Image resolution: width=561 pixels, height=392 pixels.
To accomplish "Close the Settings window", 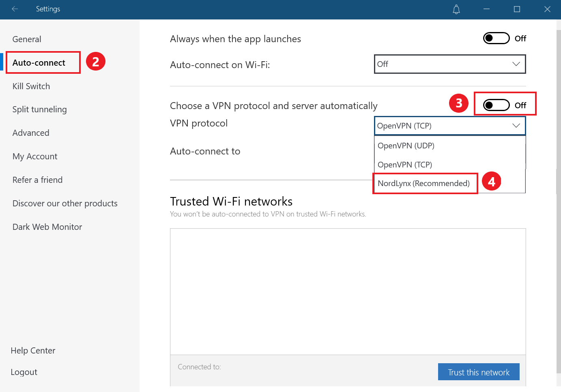I will [547, 9].
